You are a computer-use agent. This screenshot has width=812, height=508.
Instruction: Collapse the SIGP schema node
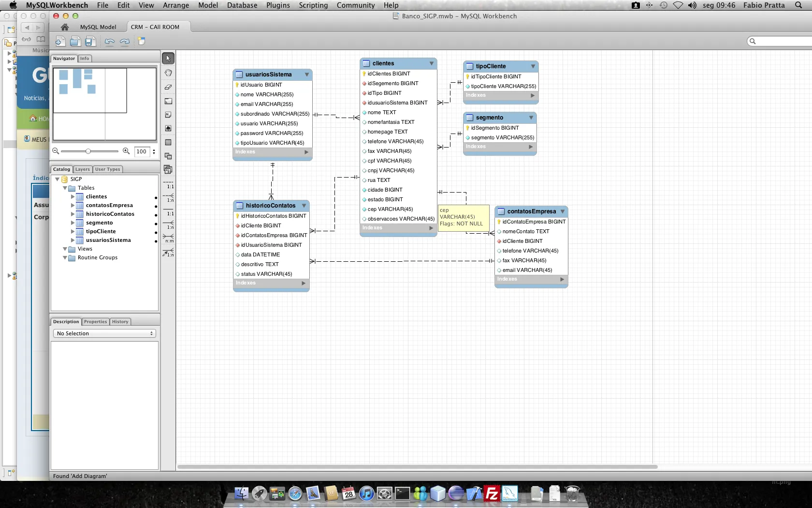(x=58, y=179)
